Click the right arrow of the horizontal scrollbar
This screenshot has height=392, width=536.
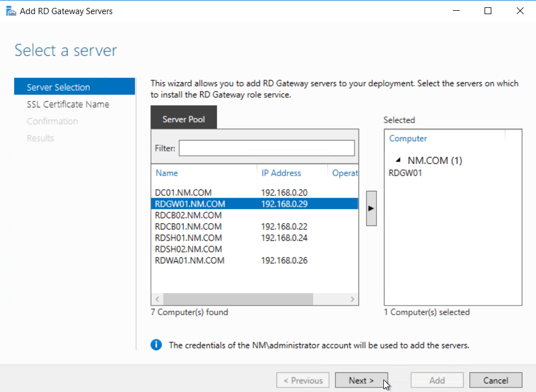[x=352, y=299]
